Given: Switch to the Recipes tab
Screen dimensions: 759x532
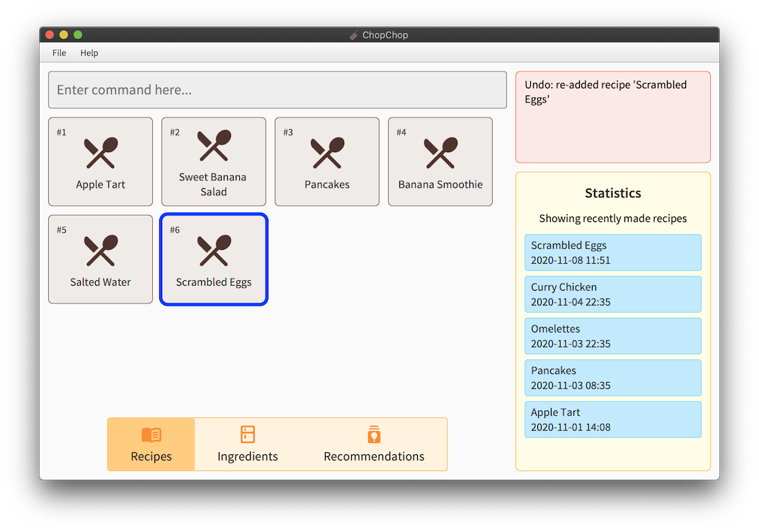Looking at the screenshot, I should (151, 444).
